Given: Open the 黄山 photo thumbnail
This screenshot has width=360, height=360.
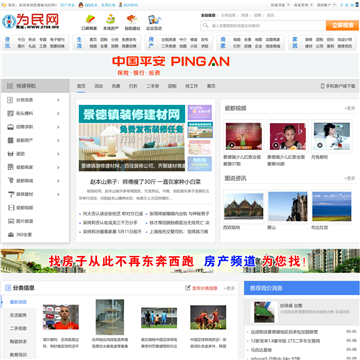Looking at the screenshot, I should coord(288,207).
